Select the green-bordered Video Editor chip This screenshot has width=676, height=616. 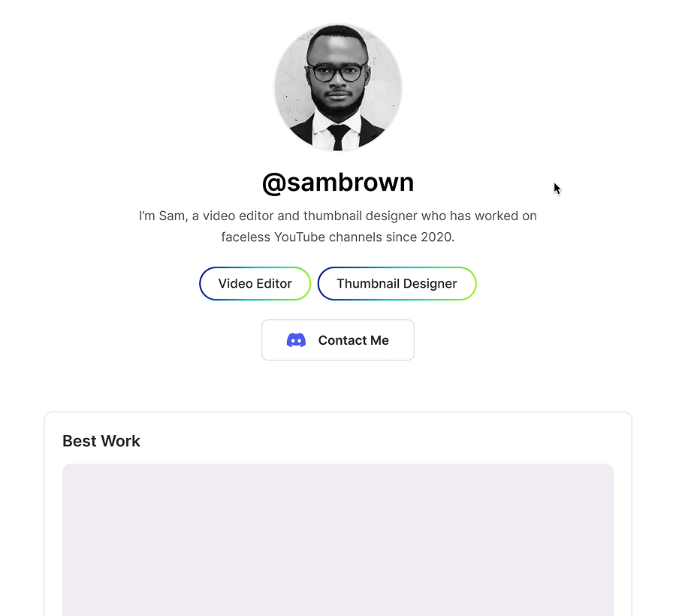tap(255, 283)
